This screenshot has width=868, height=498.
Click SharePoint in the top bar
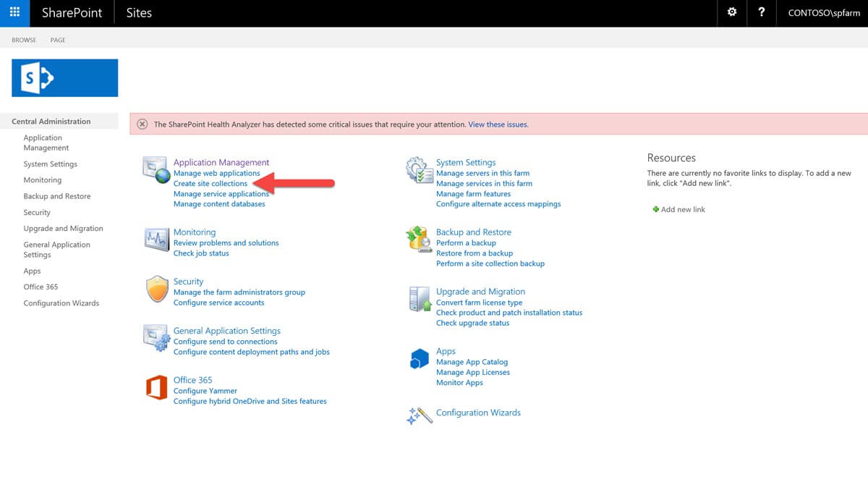(x=72, y=13)
